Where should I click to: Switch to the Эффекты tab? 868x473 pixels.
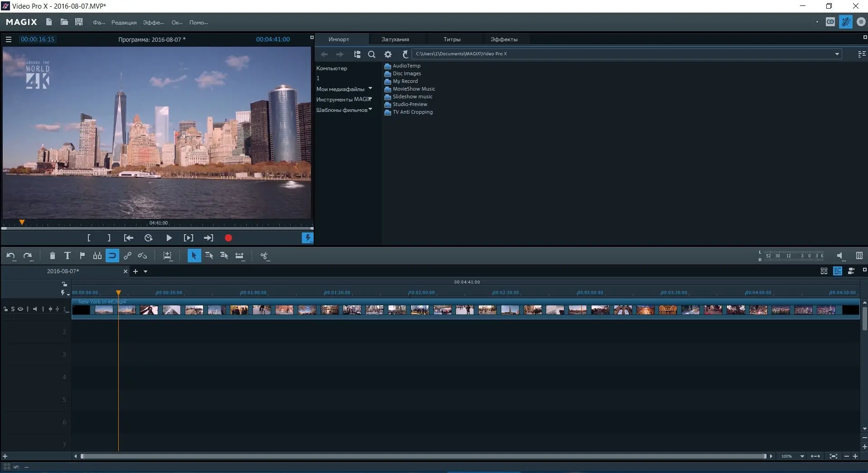[x=504, y=39]
